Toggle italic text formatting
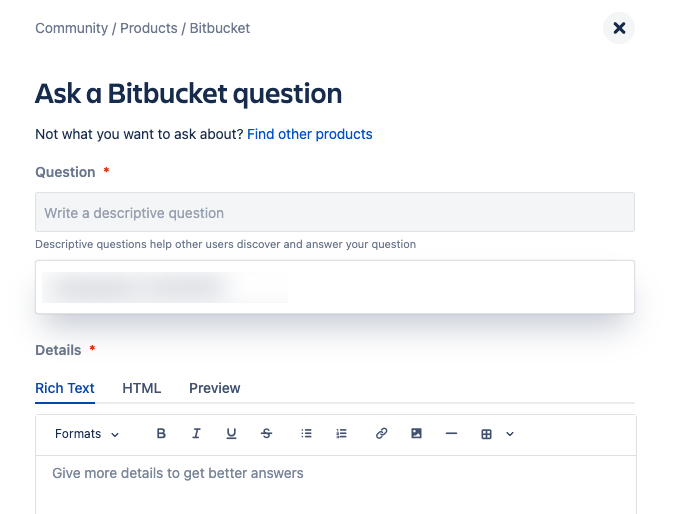Screen dimensions: 681x514 (196, 434)
